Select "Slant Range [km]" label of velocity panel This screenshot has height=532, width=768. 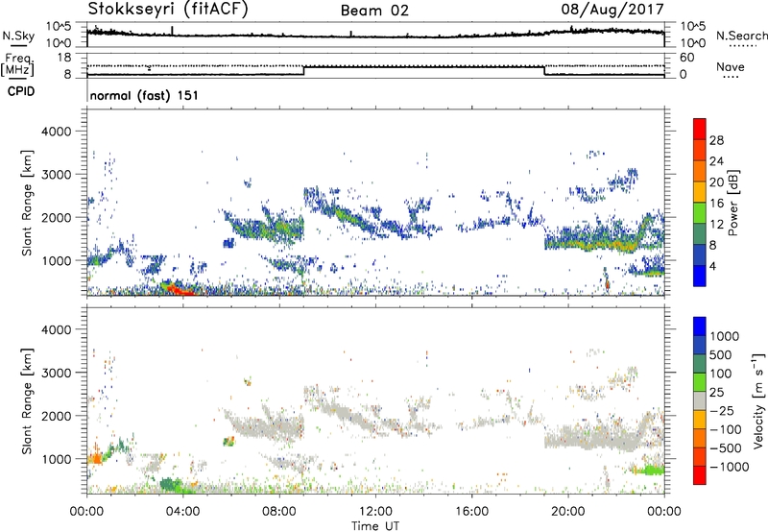coord(27,401)
